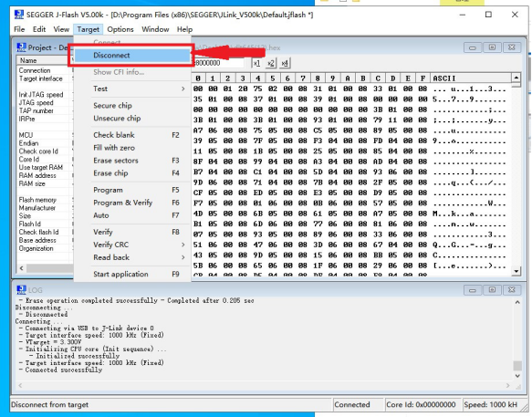Screen dimensions: 532x417
Task: Select Check blank command
Action: tap(132, 135)
